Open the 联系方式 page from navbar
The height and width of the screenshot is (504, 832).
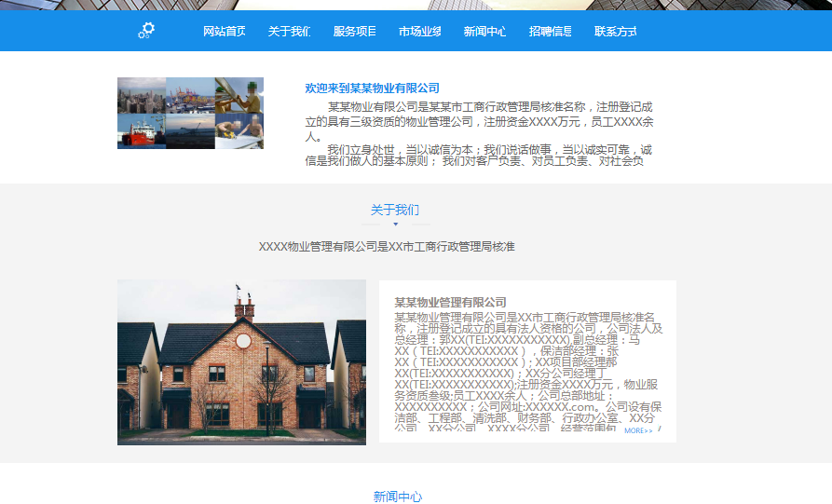point(616,32)
